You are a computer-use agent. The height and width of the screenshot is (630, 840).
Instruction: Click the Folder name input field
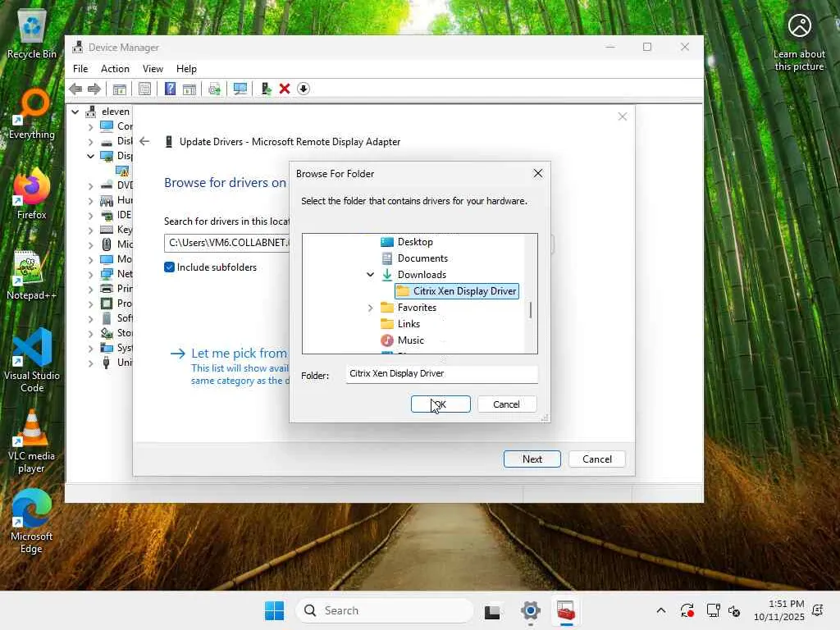[x=441, y=374]
